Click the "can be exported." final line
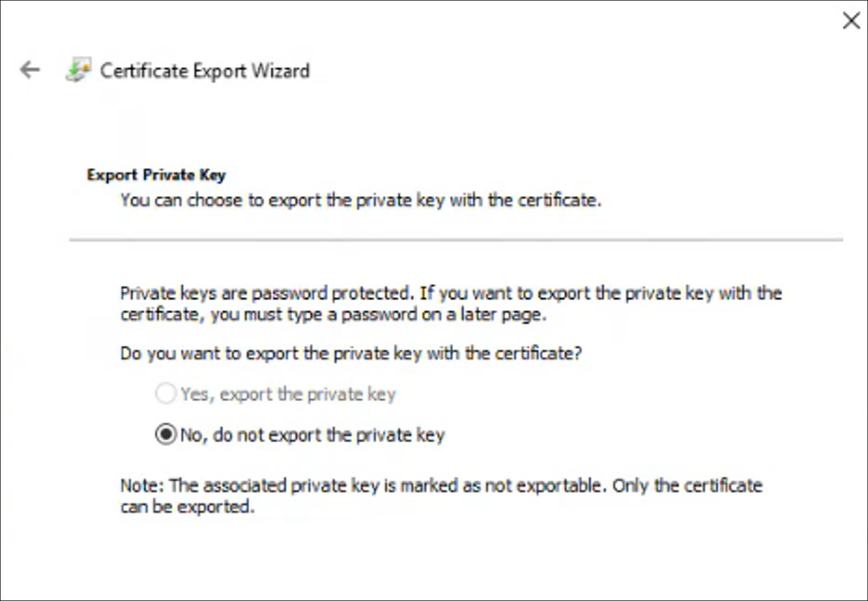868x601 pixels. pyautogui.click(x=187, y=507)
